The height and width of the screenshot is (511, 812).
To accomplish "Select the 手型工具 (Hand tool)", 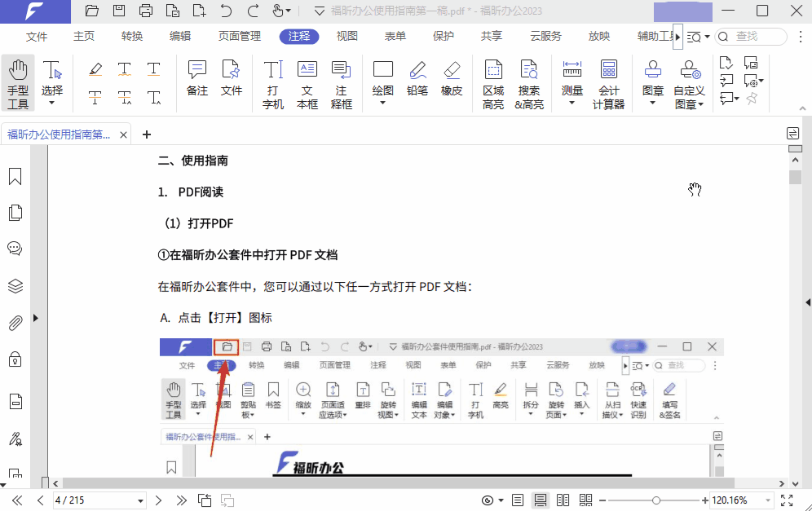I will click(x=17, y=84).
